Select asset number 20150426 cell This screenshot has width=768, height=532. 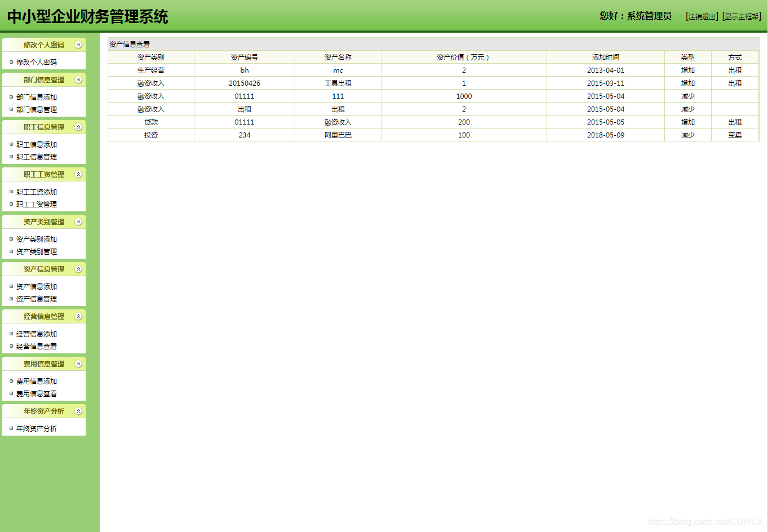coord(245,83)
